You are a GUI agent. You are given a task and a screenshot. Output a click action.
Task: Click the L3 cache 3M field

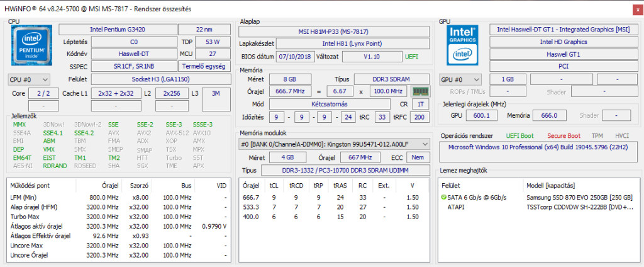pos(216,99)
